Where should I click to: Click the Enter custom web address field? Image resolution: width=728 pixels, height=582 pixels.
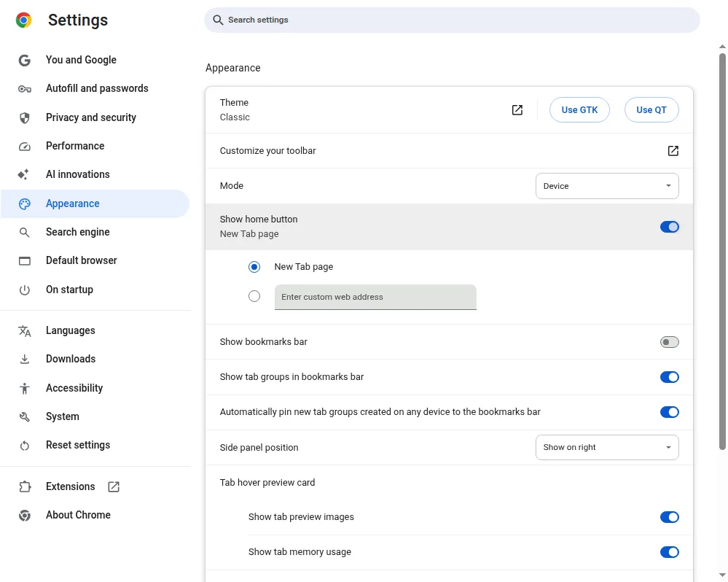[375, 298]
